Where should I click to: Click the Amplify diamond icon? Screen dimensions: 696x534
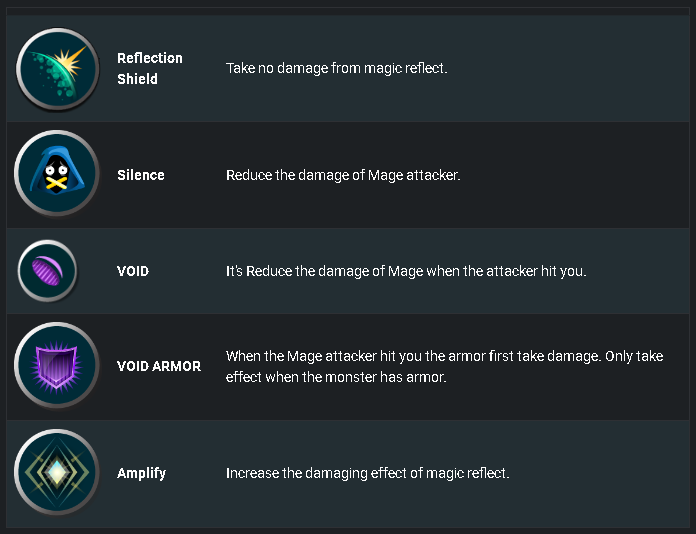[56, 472]
